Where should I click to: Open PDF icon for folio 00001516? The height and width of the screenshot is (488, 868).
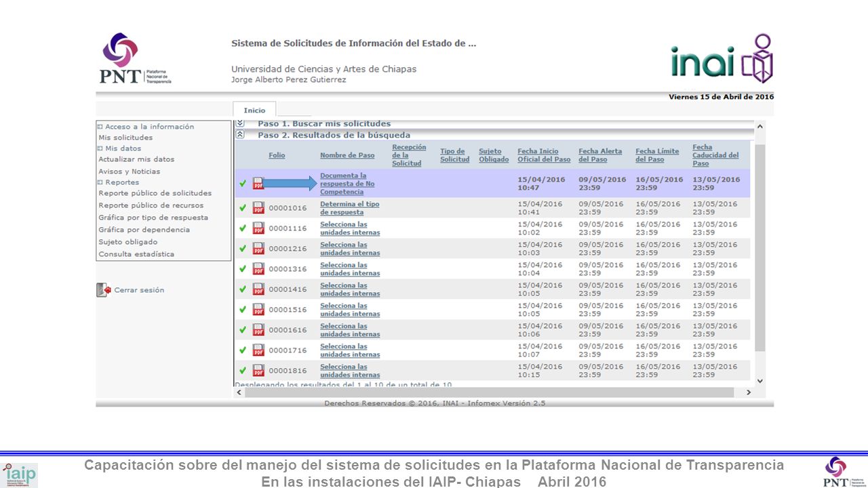pyautogui.click(x=258, y=309)
